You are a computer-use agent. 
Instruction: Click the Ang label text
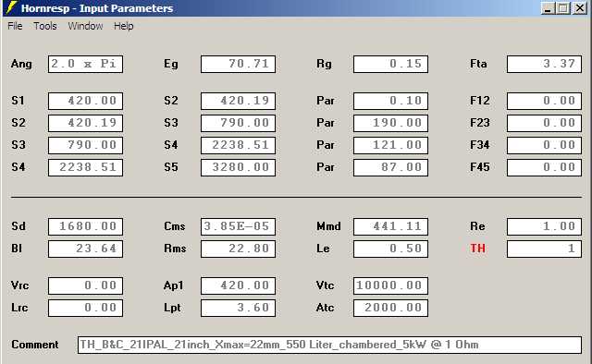[x=21, y=64]
